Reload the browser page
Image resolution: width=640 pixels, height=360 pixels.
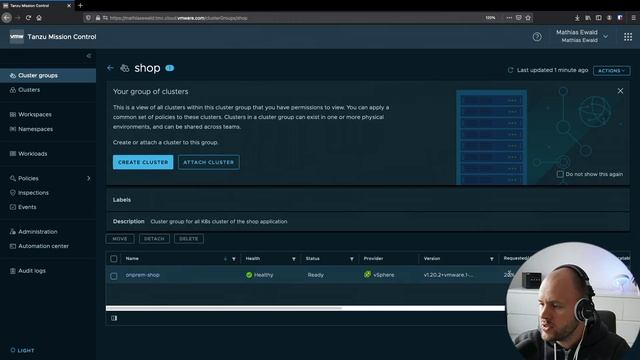click(28, 18)
